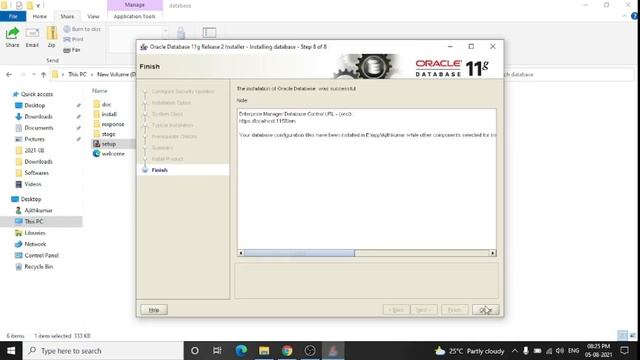Open File Explorer from taskbar

point(264,351)
